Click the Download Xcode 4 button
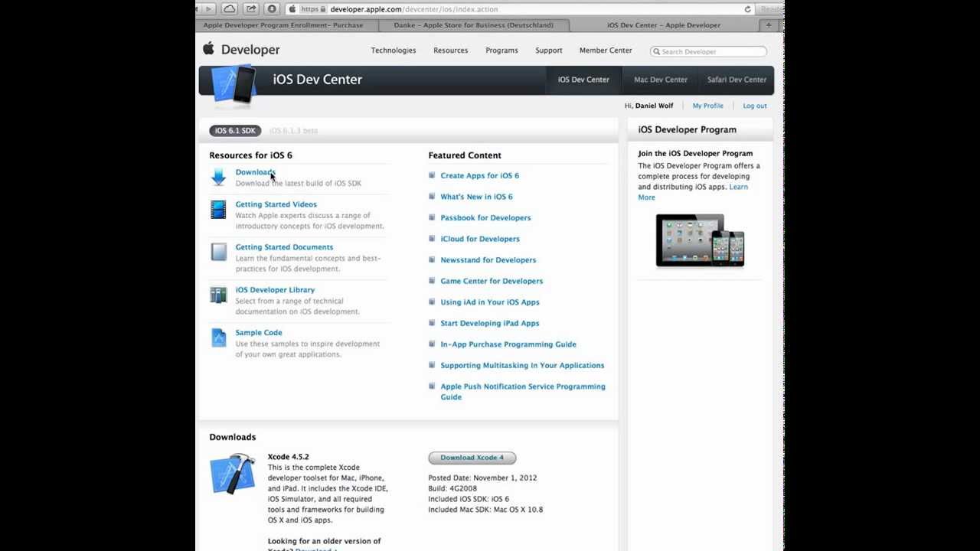Screen dimensions: 980x551 tap(472, 458)
